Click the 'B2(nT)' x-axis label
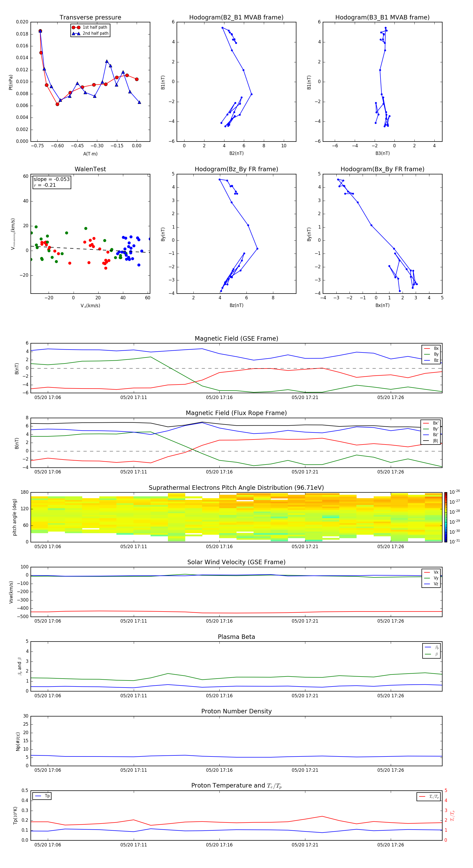The width and height of the screenshot is (473, 868). (236, 153)
